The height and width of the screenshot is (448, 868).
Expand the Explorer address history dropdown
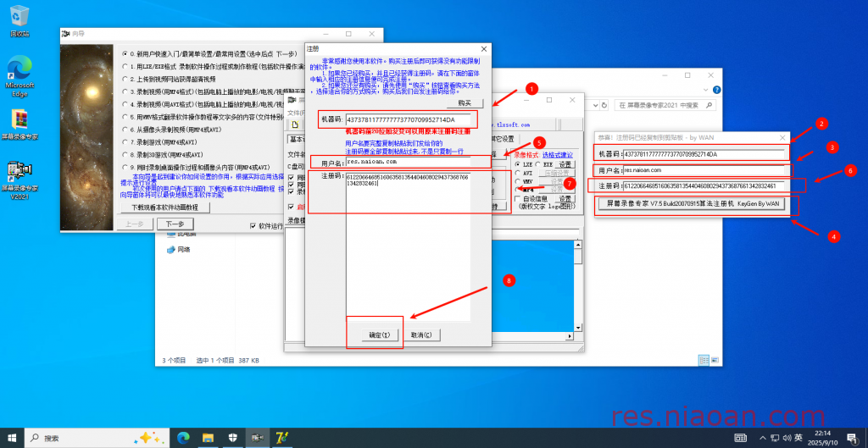pyautogui.click(x=594, y=105)
